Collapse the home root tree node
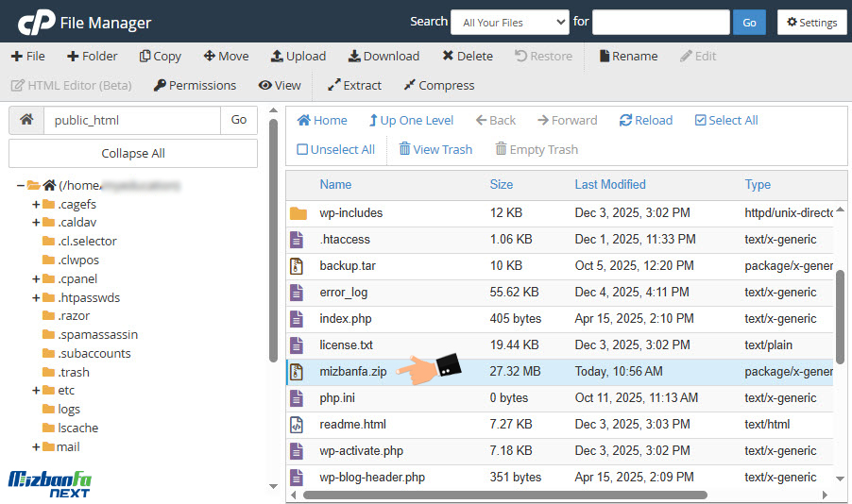This screenshot has width=852, height=504. click(x=21, y=186)
